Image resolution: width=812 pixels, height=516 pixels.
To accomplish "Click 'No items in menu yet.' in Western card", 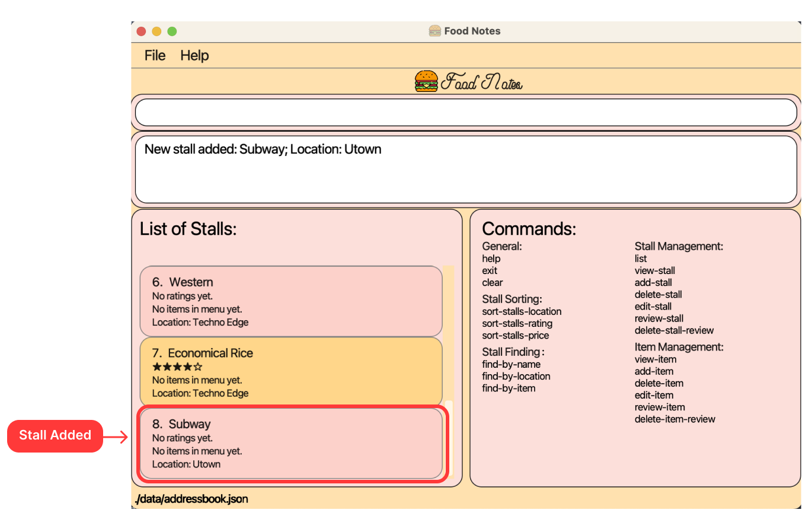I will [197, 308].
